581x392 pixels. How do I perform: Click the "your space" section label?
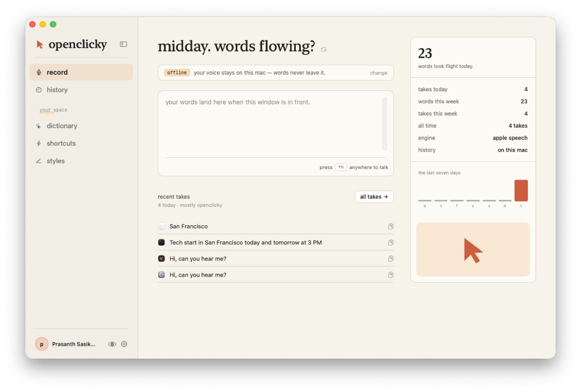54,110
